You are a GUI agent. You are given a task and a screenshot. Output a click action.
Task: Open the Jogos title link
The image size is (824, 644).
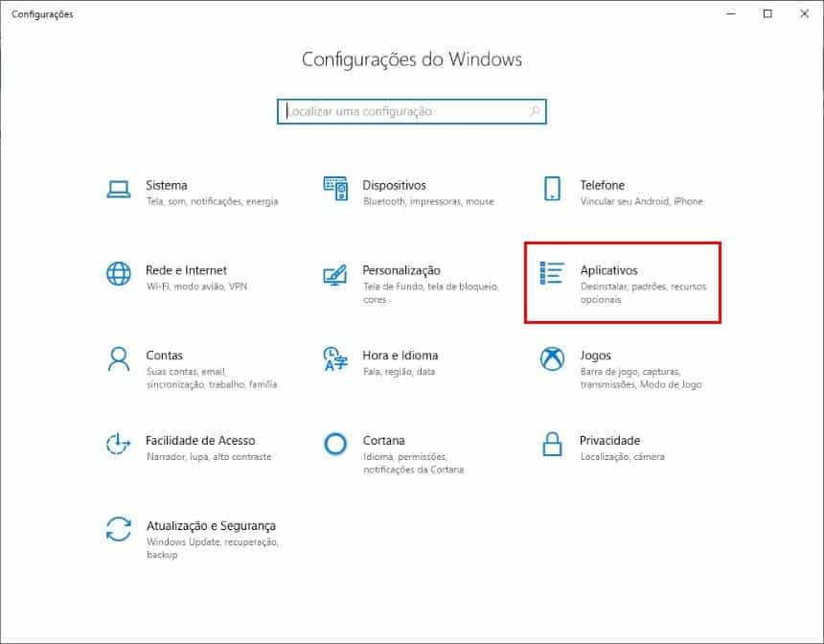tap(595, 356)
